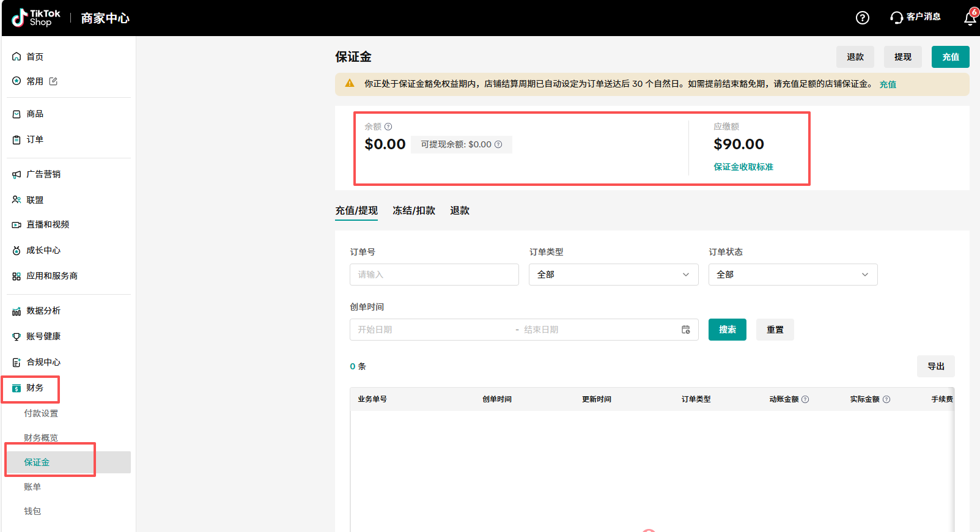This screenshot has height=532, width=980.
Task: Click the 客户消息 headset icon
Action: (x=896, y=18)
